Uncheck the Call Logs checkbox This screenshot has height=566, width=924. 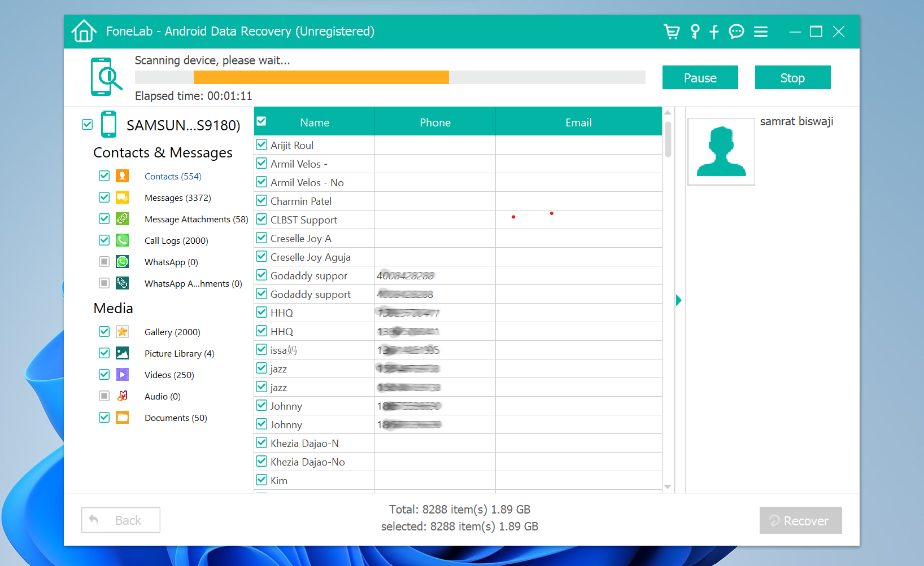coord(104,240)
